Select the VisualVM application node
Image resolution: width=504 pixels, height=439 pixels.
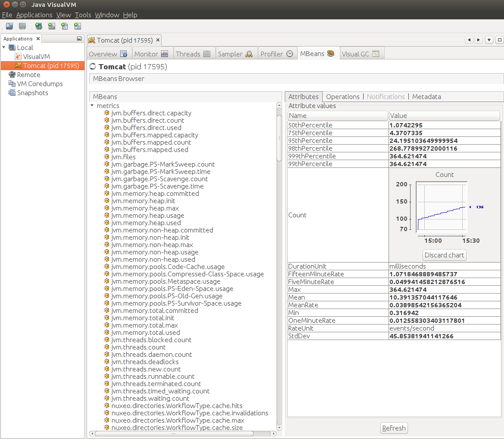pos(32,56)
